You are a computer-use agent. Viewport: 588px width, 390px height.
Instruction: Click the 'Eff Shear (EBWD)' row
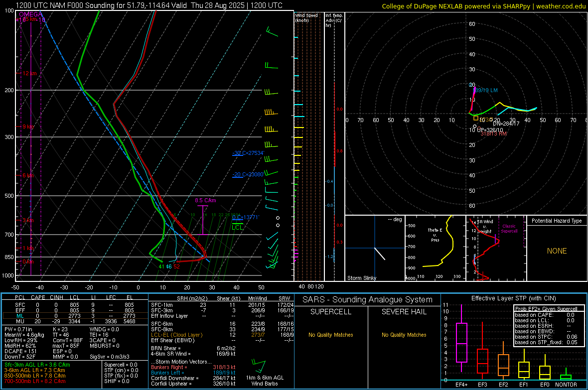222,340
